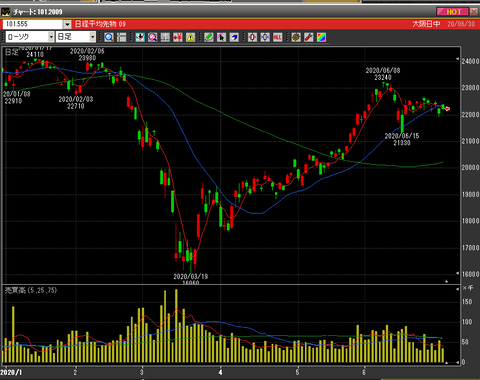Viewport: 480px width, 380px height.
Task: Open the rainbow color settings icon
Action: coord(321,37)
